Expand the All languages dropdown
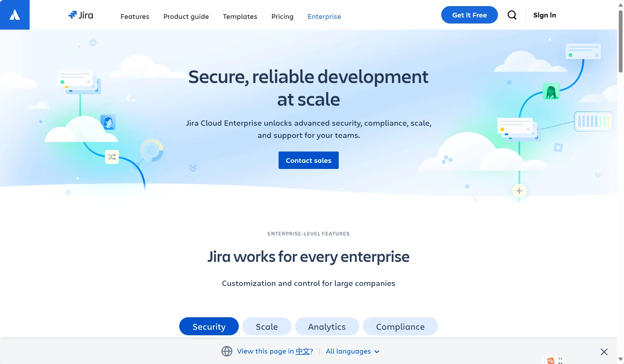Viewport: 624px width, 364px height. (x=353, y=351)
